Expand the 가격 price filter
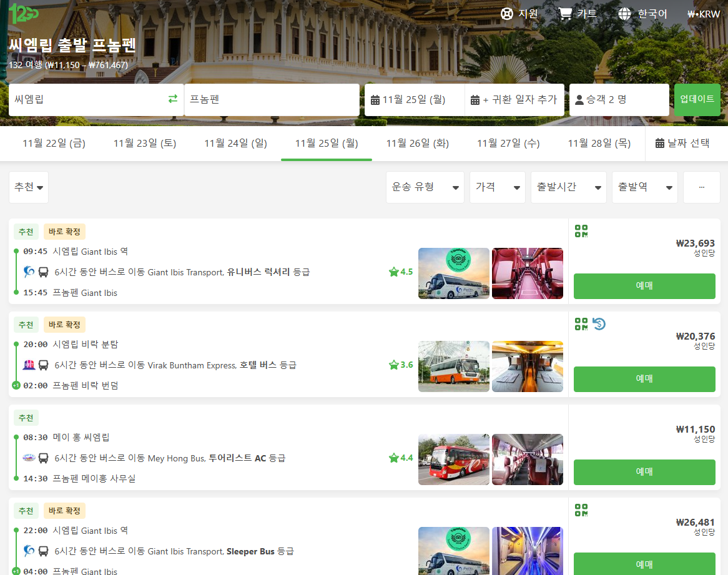 [497, 187]
